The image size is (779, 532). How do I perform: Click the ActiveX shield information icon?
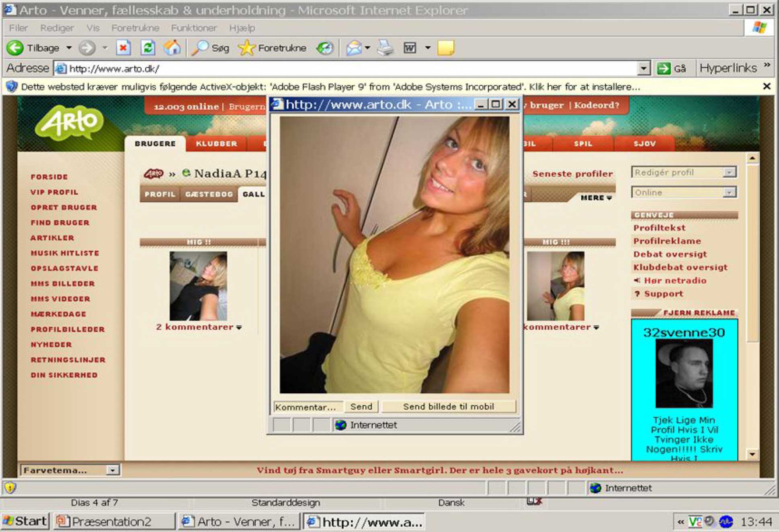pos(12,86)
